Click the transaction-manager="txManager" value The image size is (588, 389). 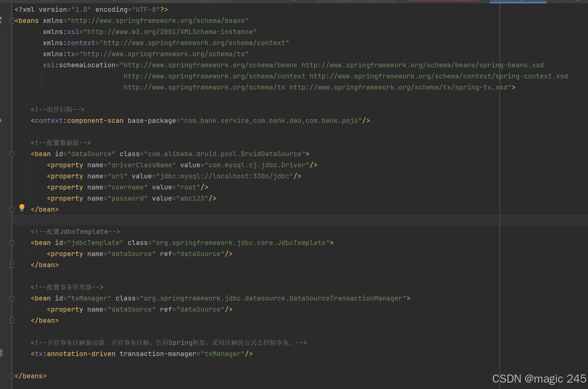coord(223,354)
